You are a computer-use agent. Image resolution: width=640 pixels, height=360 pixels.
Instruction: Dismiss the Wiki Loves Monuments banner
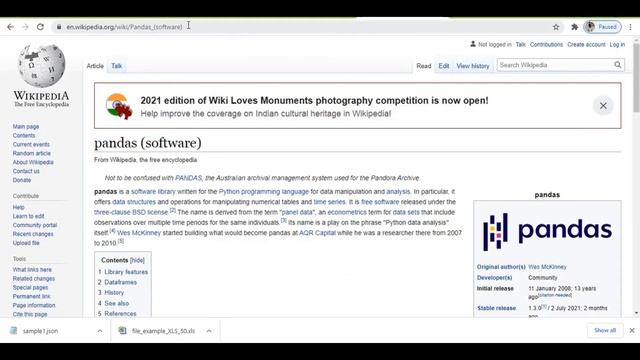603,106
